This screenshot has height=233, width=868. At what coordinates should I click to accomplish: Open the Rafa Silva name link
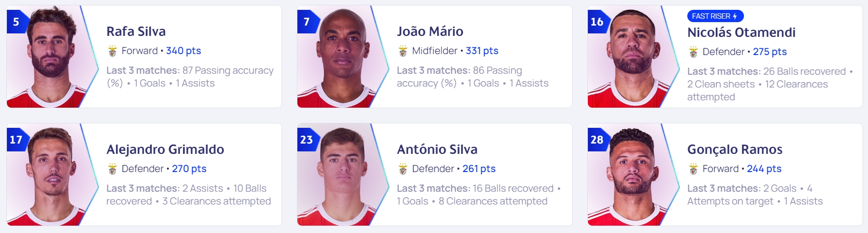tap(136, 31)
